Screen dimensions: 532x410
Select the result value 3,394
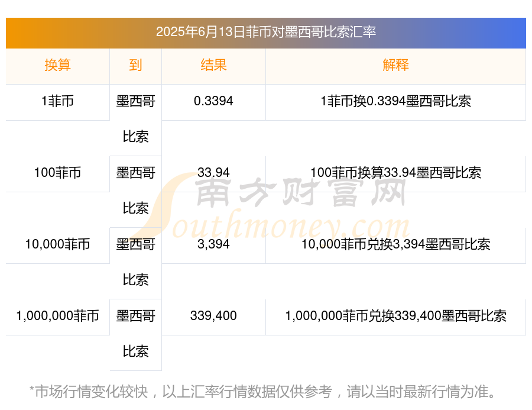(213, 244)
